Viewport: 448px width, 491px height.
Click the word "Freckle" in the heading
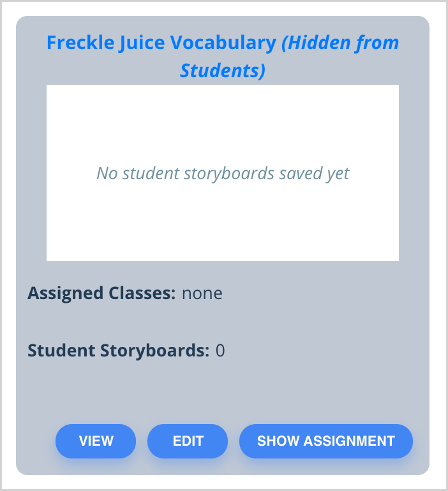(80, 42)
